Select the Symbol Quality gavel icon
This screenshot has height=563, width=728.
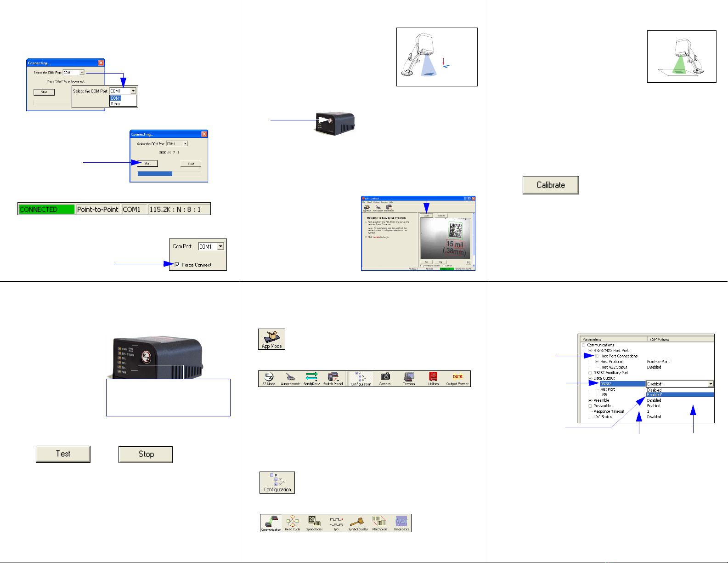click(358, 523)
